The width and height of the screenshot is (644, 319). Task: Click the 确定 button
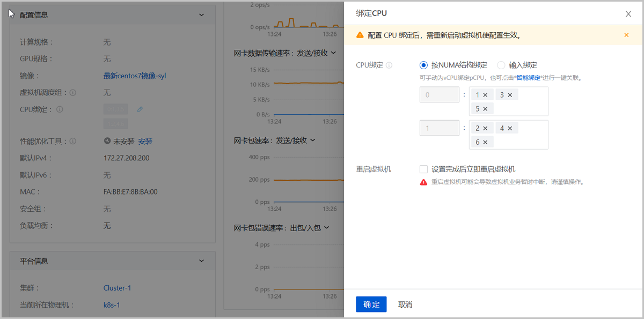(x=371, y=305)
